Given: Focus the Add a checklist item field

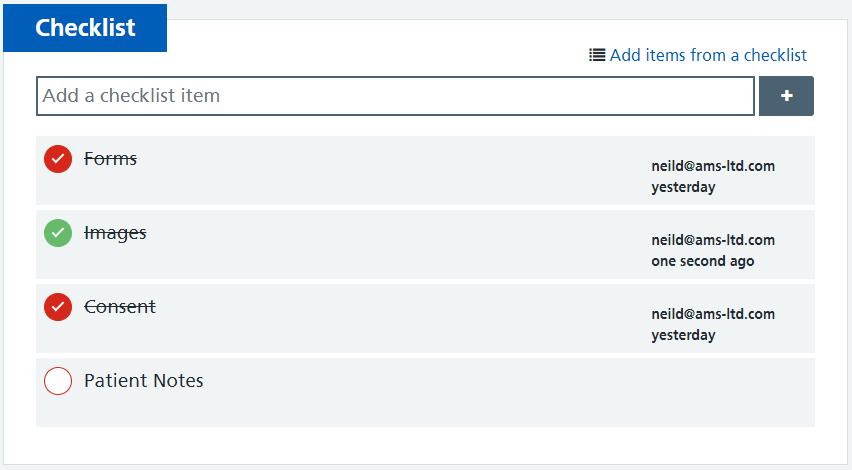Looking at the screenshot, I should point(396,96).
